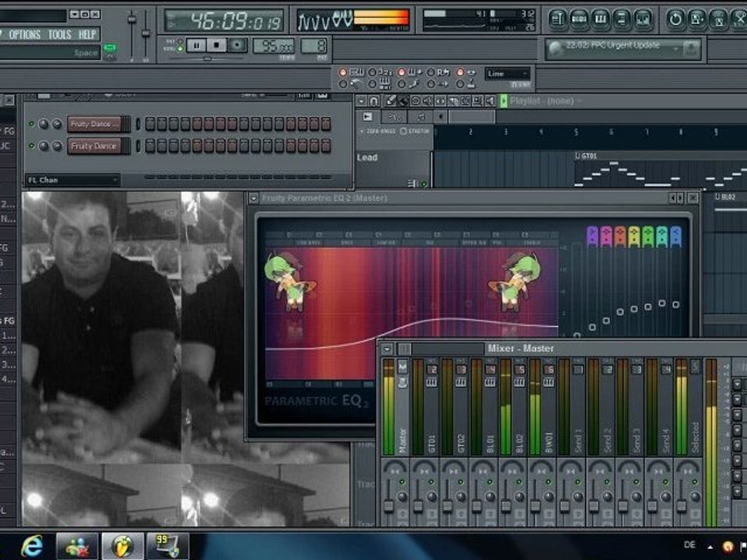Toggle loop recording R LED
747x560 pixels.
(x=430, y=72)
